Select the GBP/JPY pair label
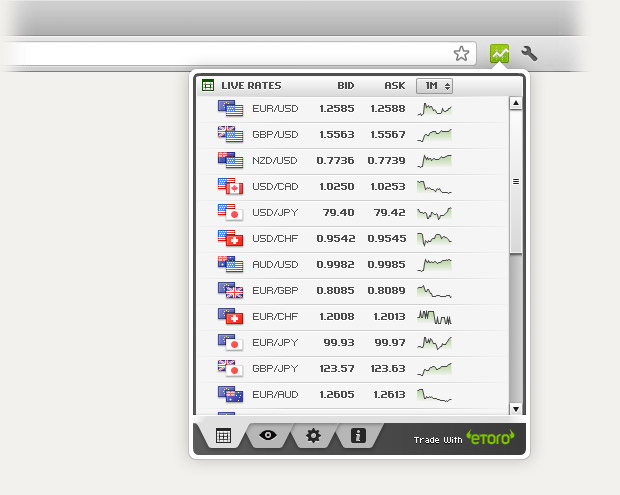The image size is (620, 495). click(275, 368)
